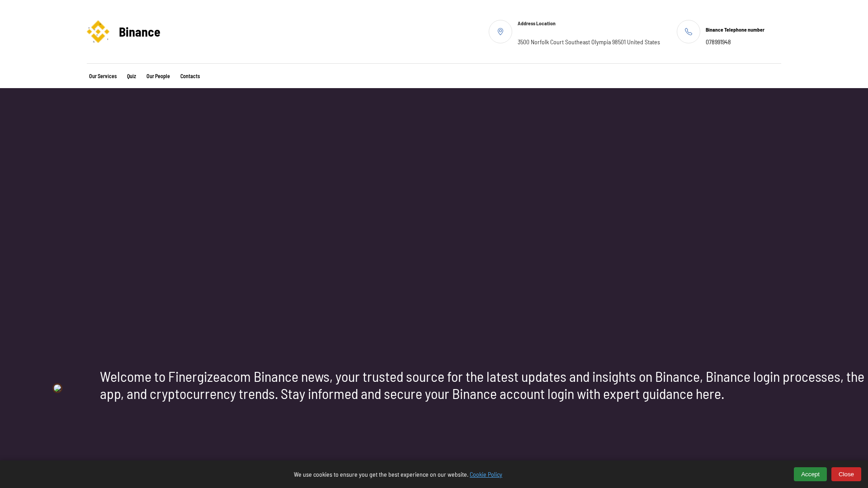Screen dimensions: 868x488
Task: Click the Binance Telephone number label
Action: tap(735, 30)
